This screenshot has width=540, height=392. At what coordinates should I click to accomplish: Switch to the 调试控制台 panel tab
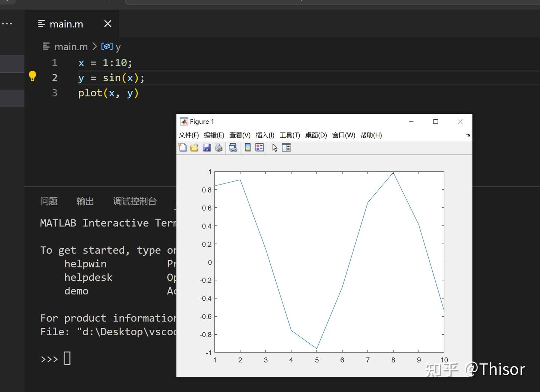(x=134, y=201)
